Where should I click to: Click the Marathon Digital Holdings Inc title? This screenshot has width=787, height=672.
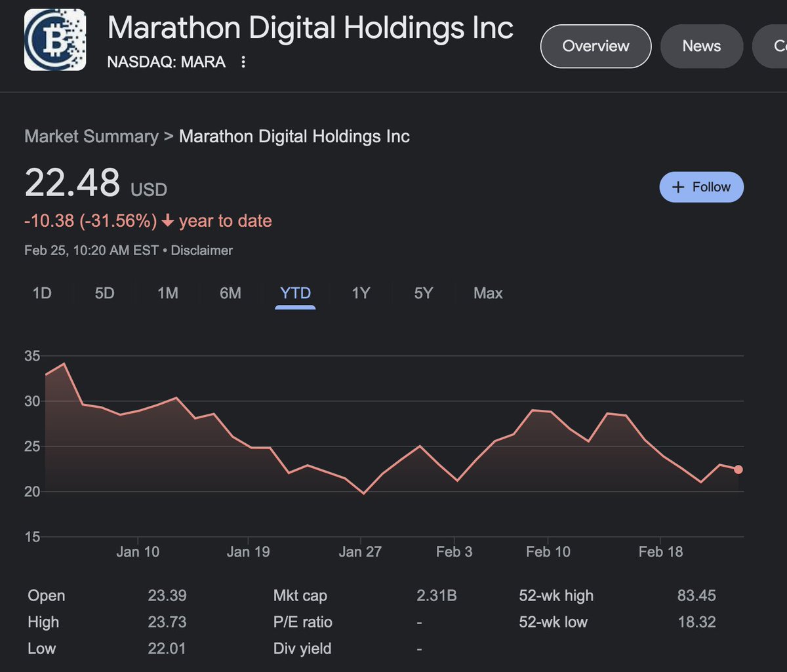[310, 28]
